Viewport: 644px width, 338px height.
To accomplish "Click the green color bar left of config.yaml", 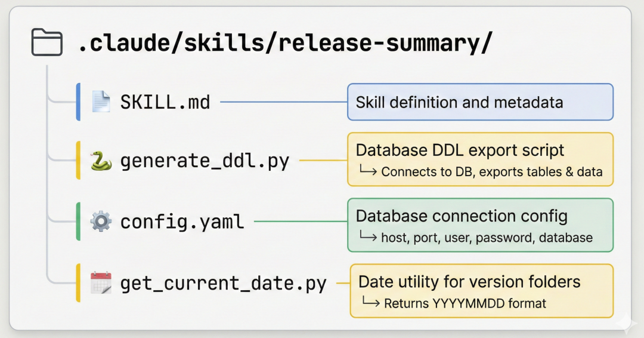I will click(78, 222).
